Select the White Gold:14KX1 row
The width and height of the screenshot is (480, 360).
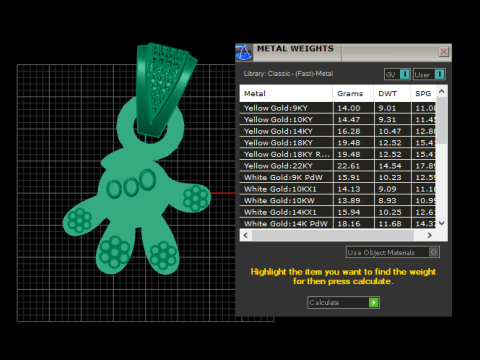(338, 212)
